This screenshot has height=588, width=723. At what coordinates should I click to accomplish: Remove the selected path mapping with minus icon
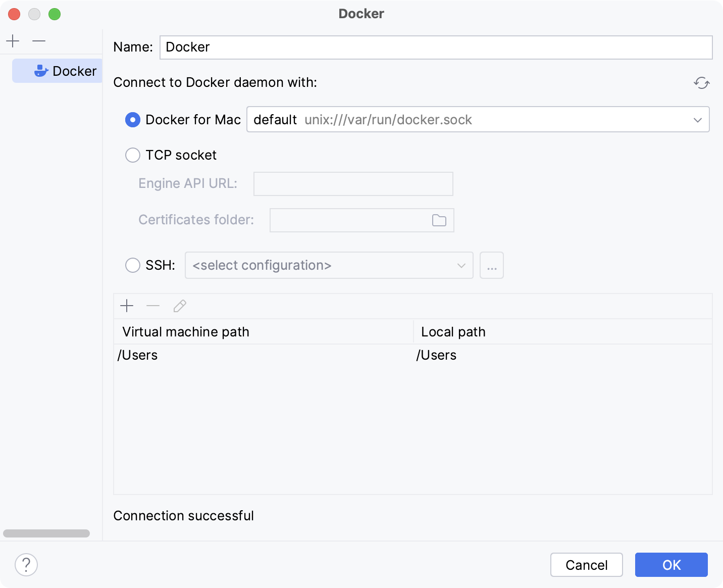pyautogui.click(x=153, y=306)
